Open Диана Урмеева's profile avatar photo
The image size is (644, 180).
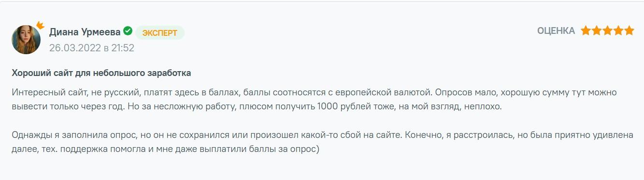(x=26, y=39)
